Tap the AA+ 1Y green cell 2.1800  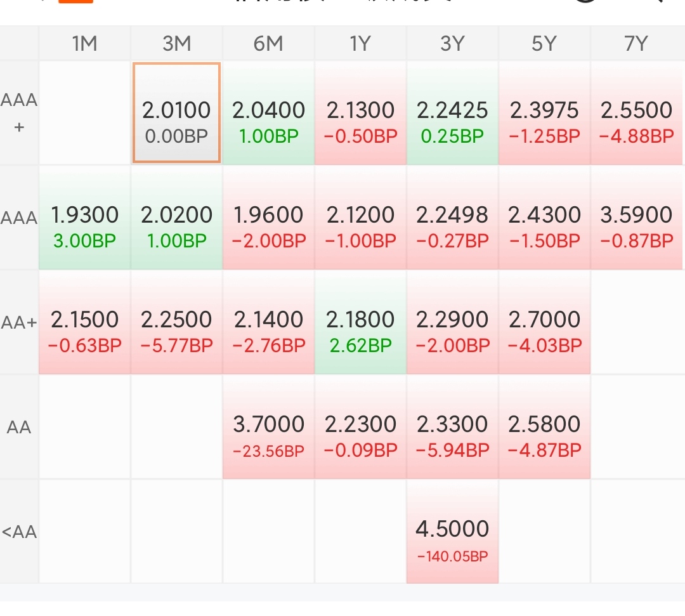tap(360, 322)
